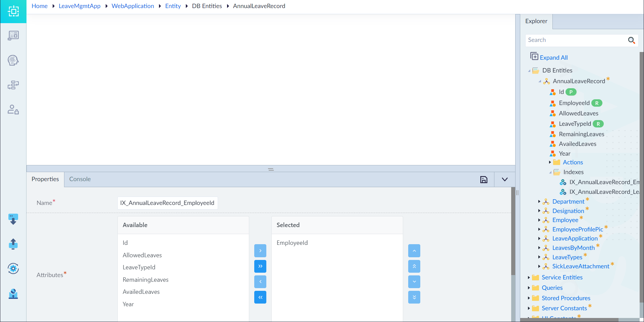Move selected attribute up one position
Viewport: 644px width, 322px height.
(x=414, y=251)
